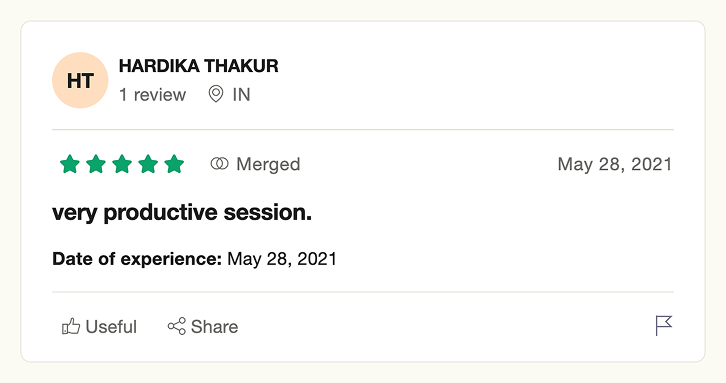
Task: Click the fifth green rating star
Action: coord(175,164)
